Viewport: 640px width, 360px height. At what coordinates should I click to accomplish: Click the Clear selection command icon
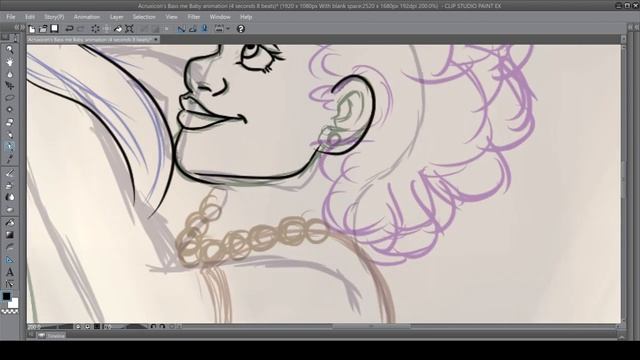95,29
